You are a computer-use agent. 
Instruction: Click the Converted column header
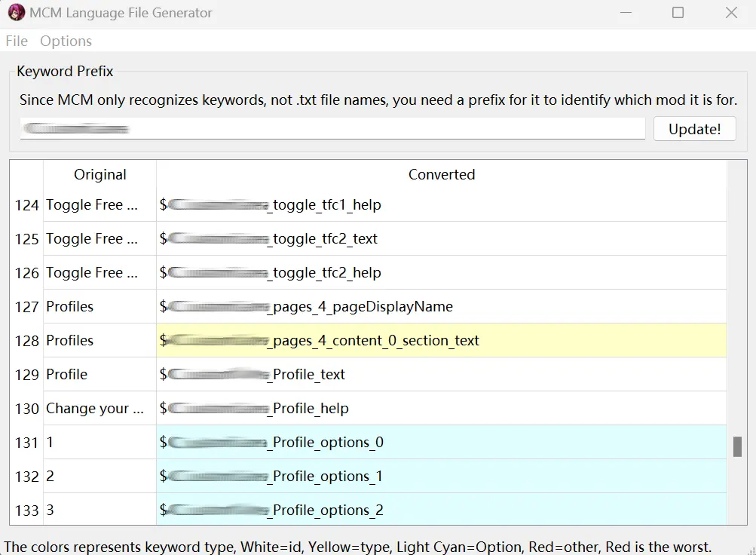pyautogui.click(x=442, y=174)
